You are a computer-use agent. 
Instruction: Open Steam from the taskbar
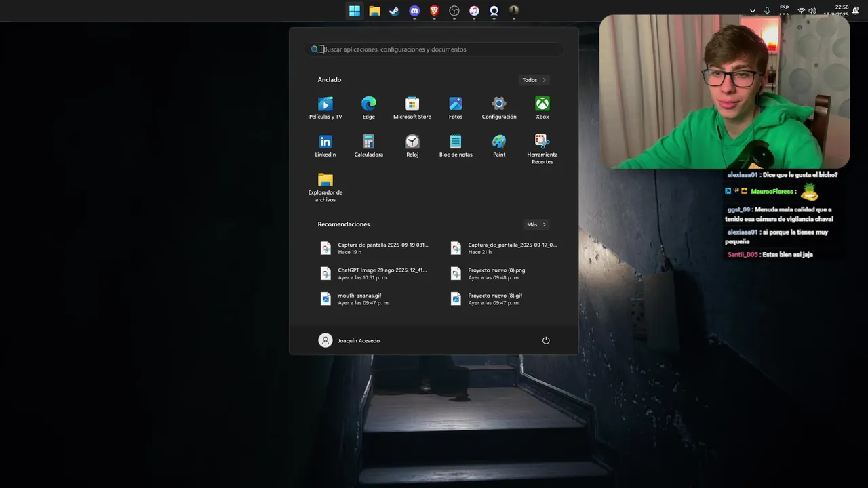tap(394, 11)
